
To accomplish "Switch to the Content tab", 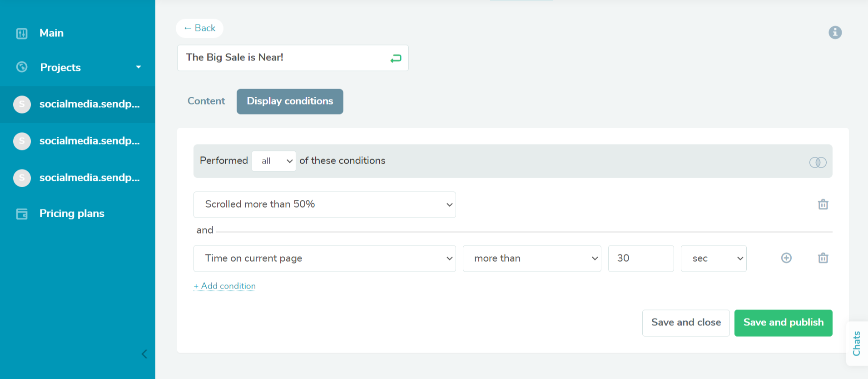I will tap(206, 101).
